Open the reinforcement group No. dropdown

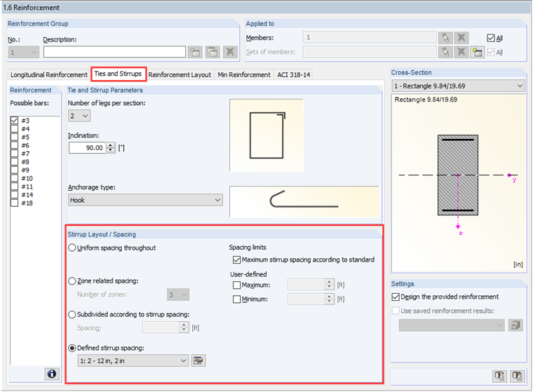click(23, 52)
